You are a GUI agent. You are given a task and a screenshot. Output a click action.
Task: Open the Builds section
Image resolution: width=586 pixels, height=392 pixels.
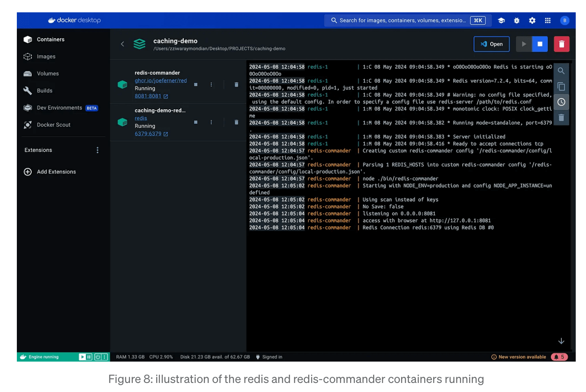[x=38, y=91]
